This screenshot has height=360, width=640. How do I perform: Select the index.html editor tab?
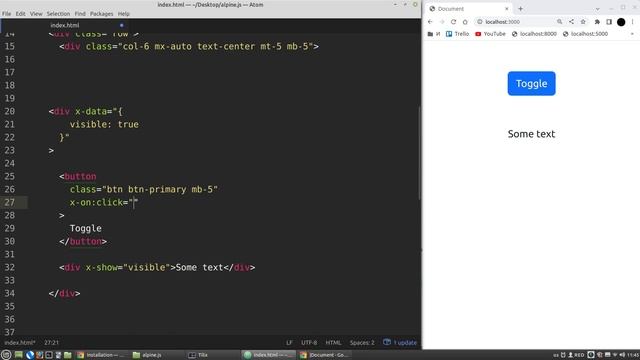tap(65, 25)
